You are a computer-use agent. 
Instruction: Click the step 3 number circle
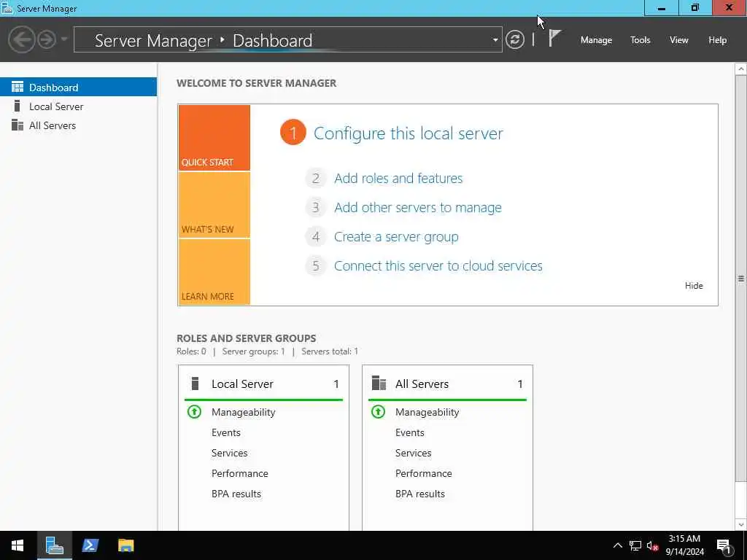[x=315, y=208]
